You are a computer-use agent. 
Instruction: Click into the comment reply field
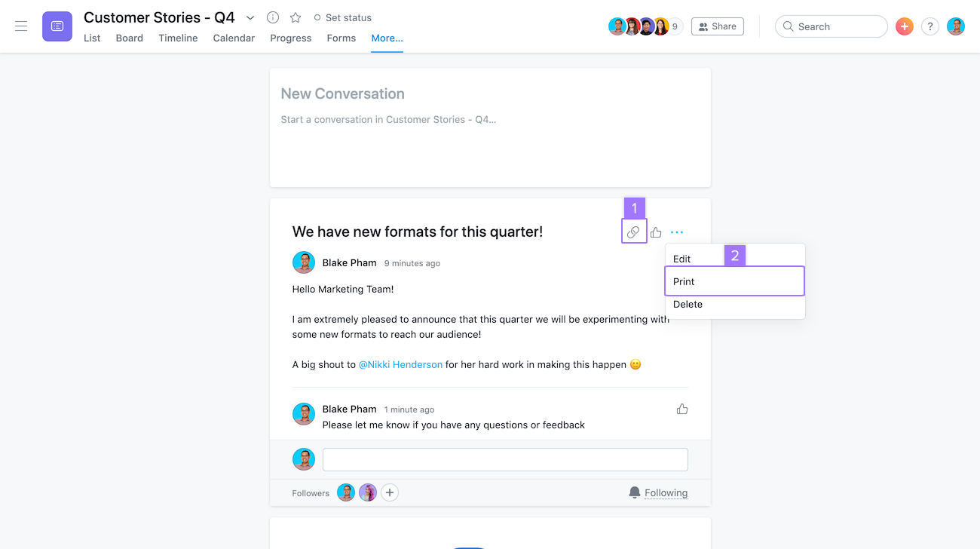505,459
